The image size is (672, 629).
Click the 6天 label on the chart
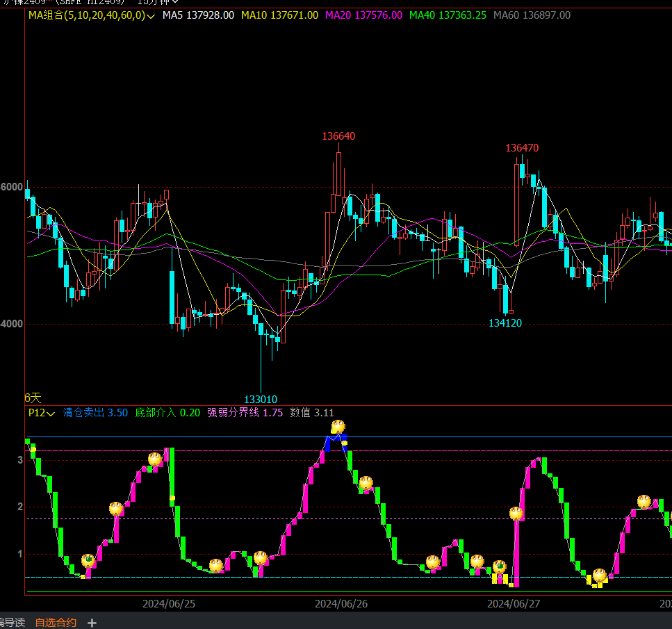[x=33, y=398]
